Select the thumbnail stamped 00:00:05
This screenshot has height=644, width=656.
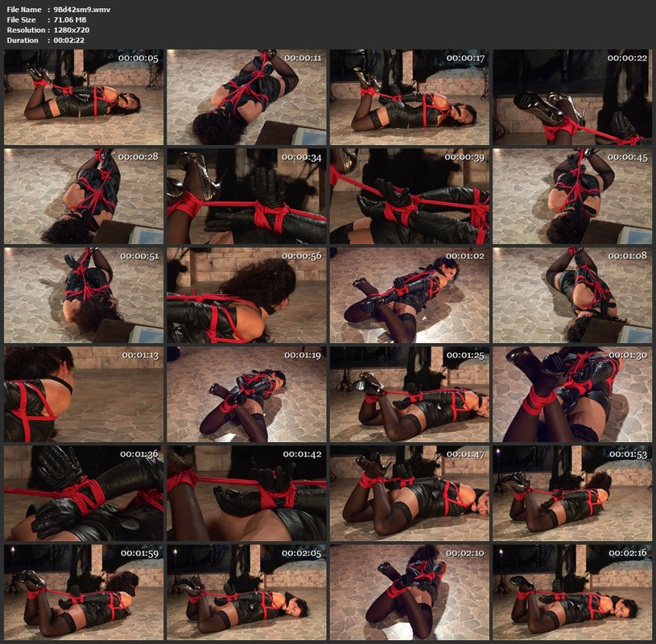[84, 97]
